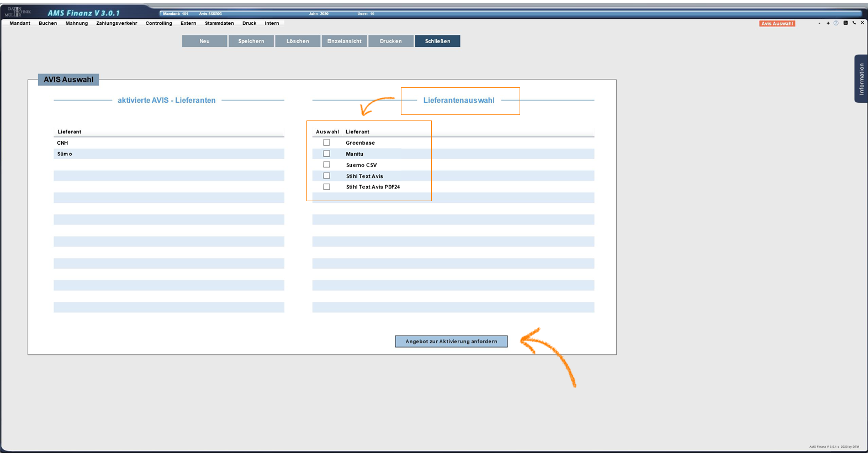
Task: Click Angebot zur Aktivierung anfordern button
Action: [451, 342]
